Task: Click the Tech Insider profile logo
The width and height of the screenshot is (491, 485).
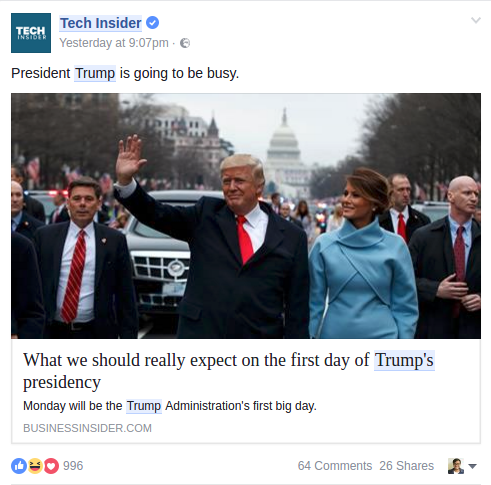Action: [31, 33]
